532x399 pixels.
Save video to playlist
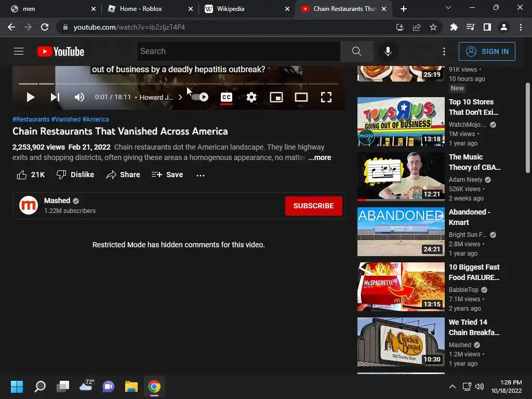pyautogui.click(x=167, y=175)
